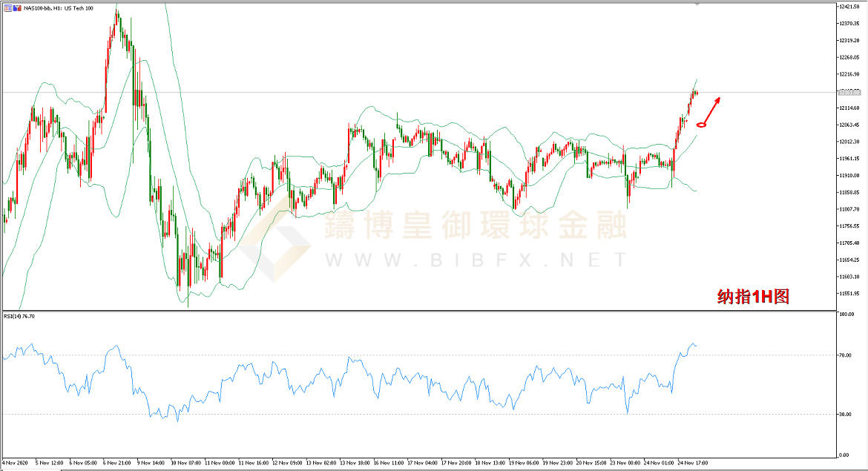868x471 pixels.
Task: Click the one-click trading icon at top-left
Action: pyautogui.click(x=7, y=7)
